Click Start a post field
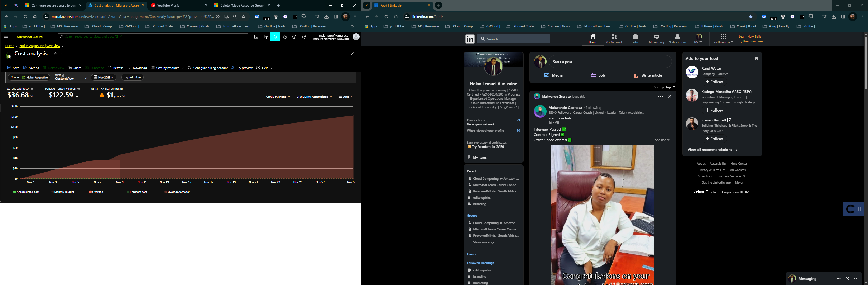Viewport: 868px width, 285px height. 610,61
